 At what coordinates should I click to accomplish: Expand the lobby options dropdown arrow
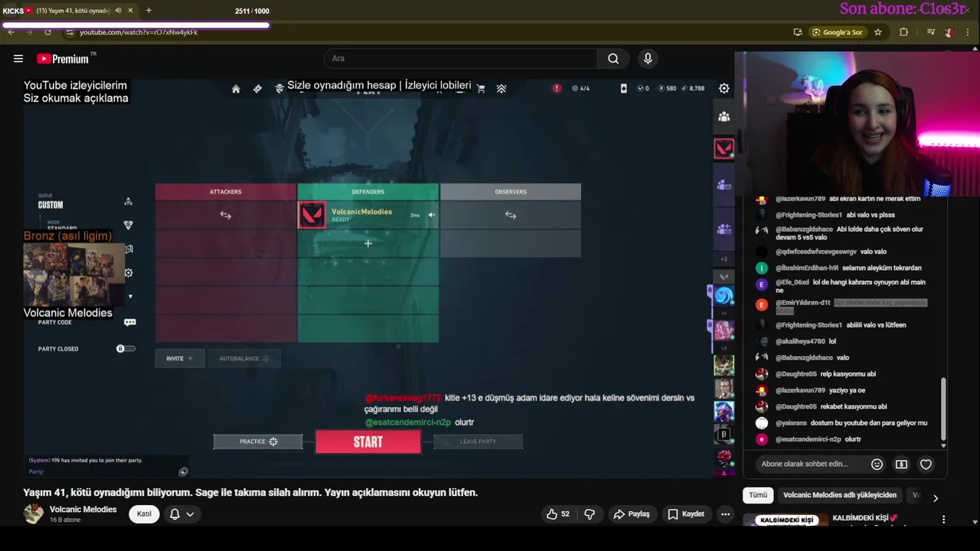(130, 296)
